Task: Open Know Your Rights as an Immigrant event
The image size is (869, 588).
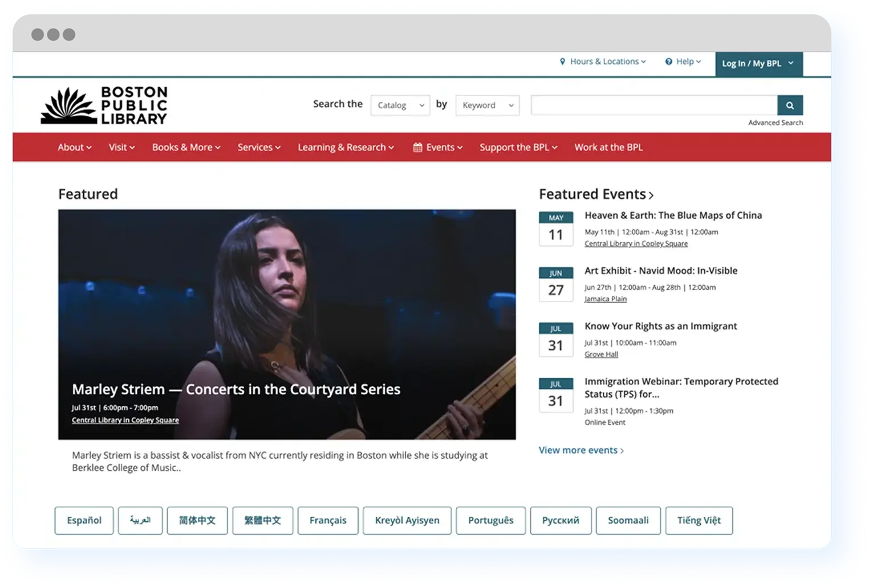Action: (x=660, y=326)
